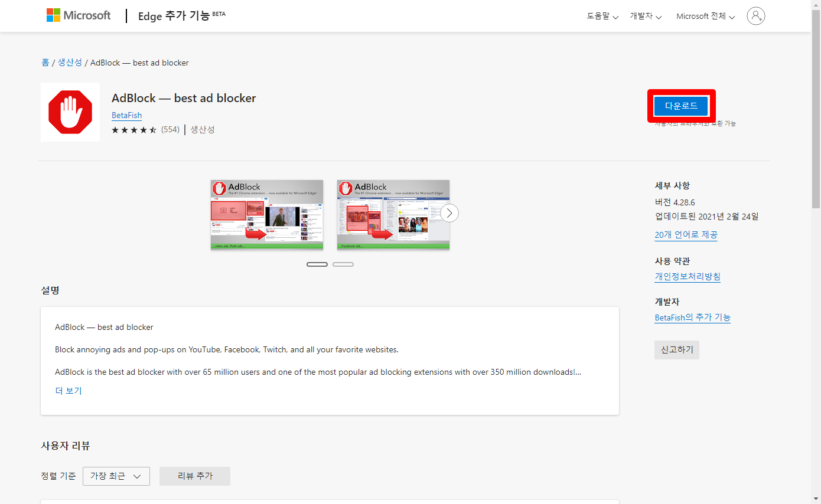
Task: Expand the Microsoft 전체 dropdown menu
Action: coord(705,17)
